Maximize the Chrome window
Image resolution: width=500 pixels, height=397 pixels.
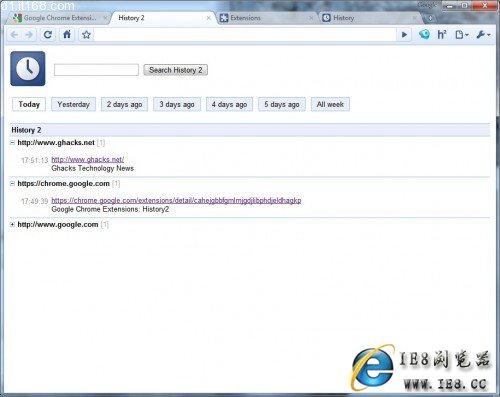pos(464,6)
